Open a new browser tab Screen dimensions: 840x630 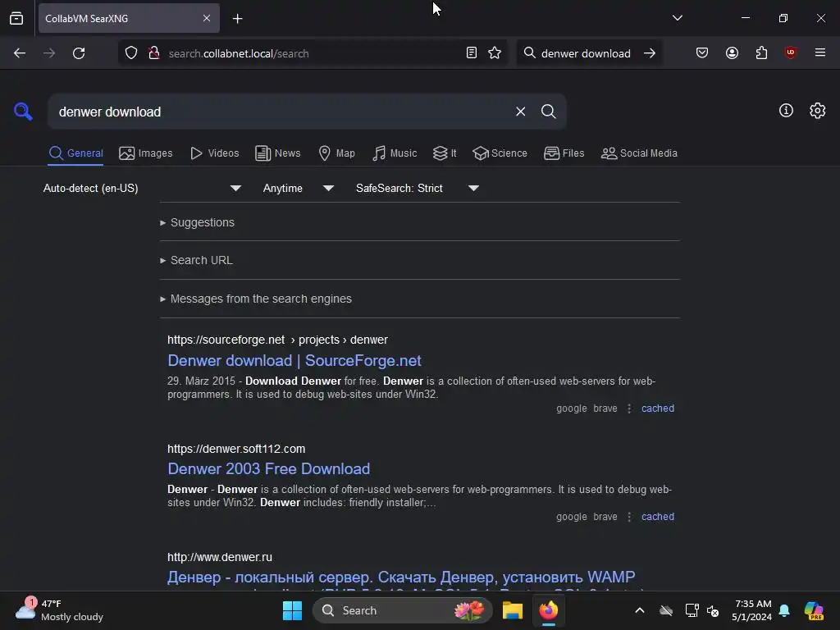click(237, 19)
